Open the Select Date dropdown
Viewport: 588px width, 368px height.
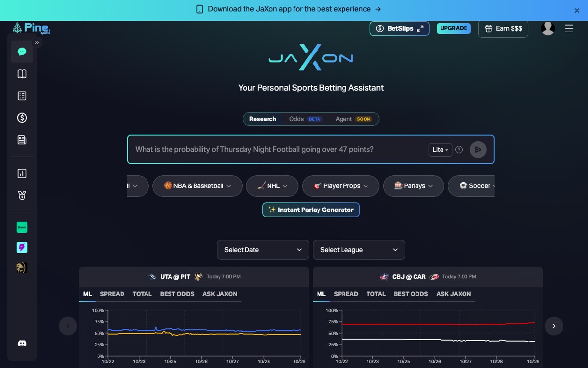pyautogui.click(x=263, y=250)
